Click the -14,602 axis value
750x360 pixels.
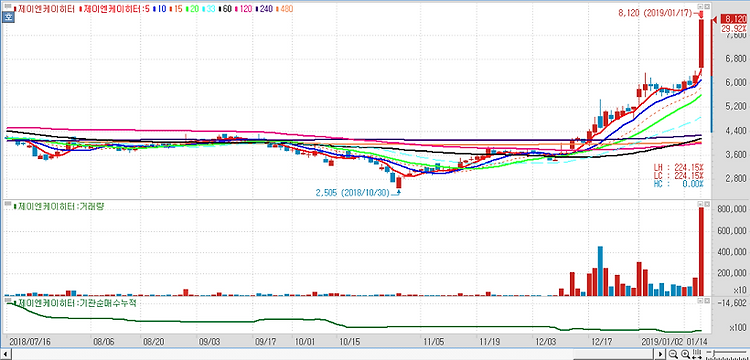[x=733, y=303]
